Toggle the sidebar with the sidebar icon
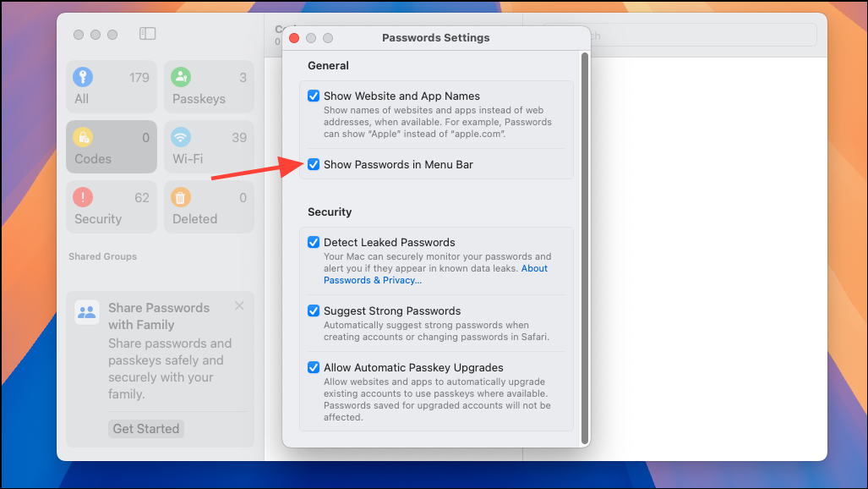 click(x=147, y=33)
